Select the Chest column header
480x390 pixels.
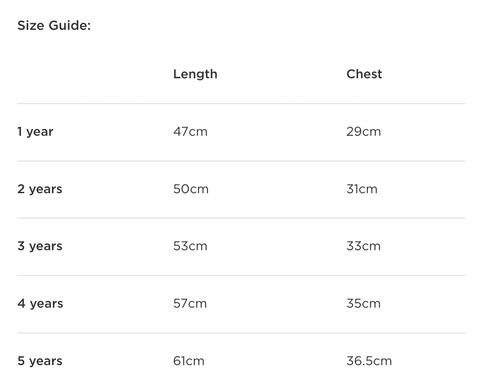[364, 74]
